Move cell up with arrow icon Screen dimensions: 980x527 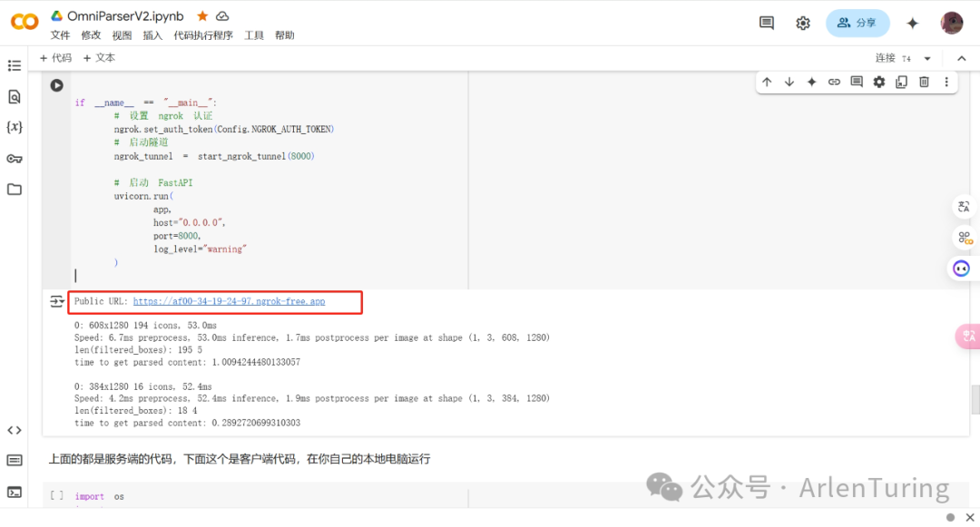767,82
